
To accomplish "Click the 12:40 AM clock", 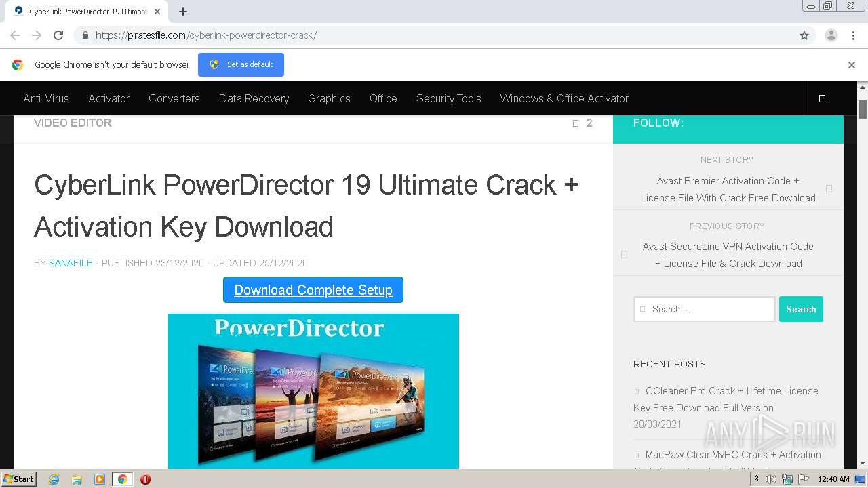I will tap(833, 479).
